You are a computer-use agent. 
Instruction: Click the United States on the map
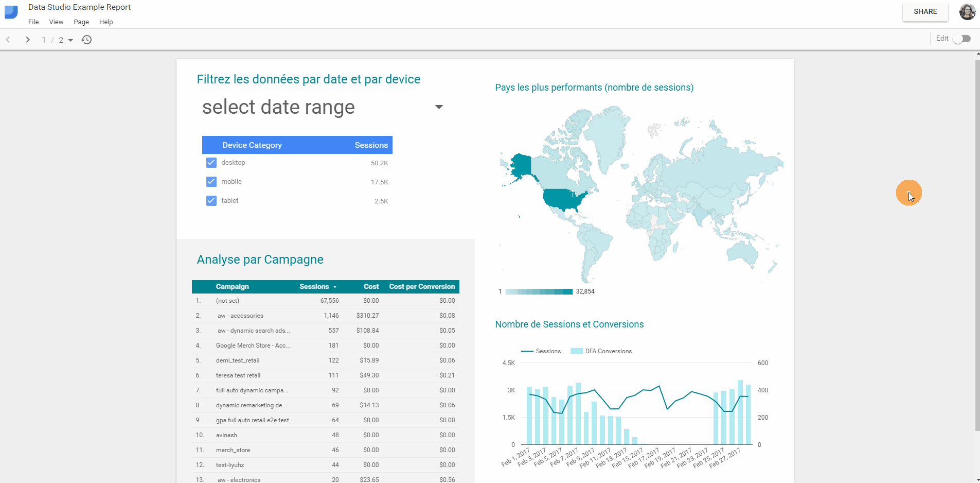coord(563,199)
